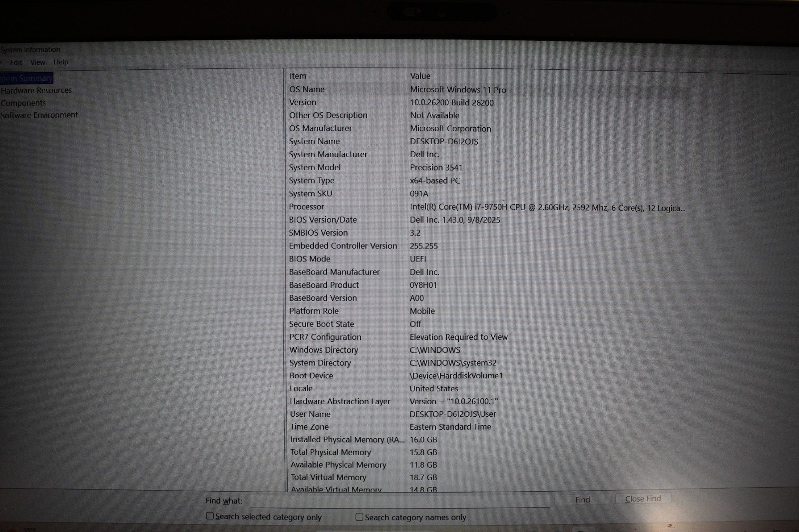This screenshot has height=532, width=799.
Task: Select Total Virtual Memory row
Action: [x=487, y=477]
